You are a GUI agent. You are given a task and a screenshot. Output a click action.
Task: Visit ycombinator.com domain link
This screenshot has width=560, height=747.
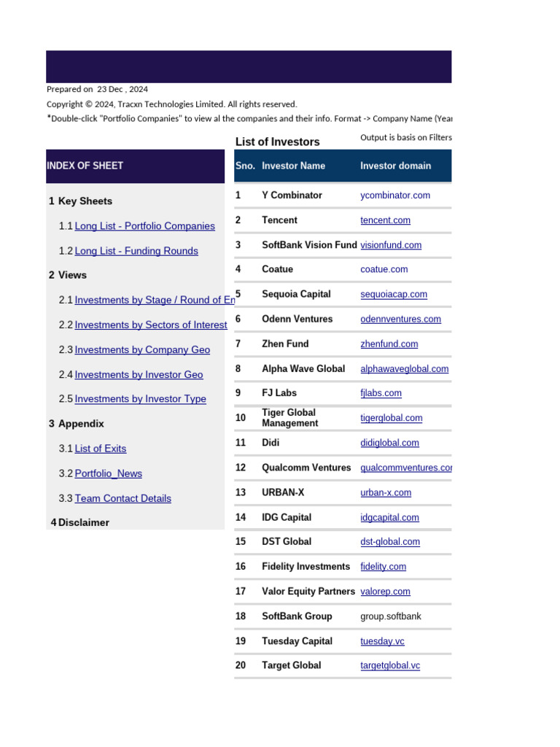coord(395,196)
